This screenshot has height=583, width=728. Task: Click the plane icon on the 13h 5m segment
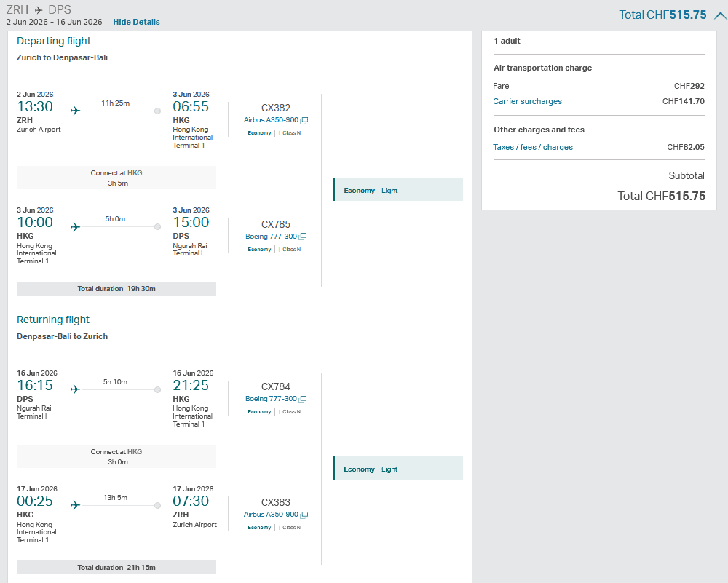(x=75, y=505)
